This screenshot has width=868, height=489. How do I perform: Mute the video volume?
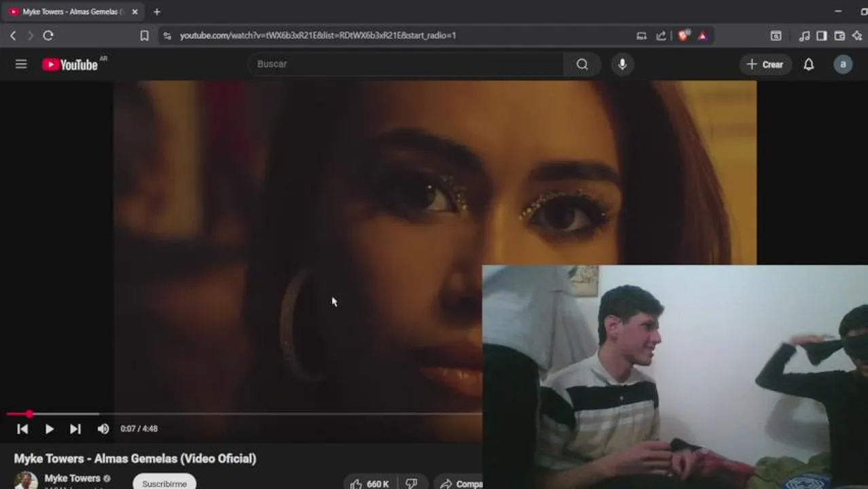pos(103,429)
